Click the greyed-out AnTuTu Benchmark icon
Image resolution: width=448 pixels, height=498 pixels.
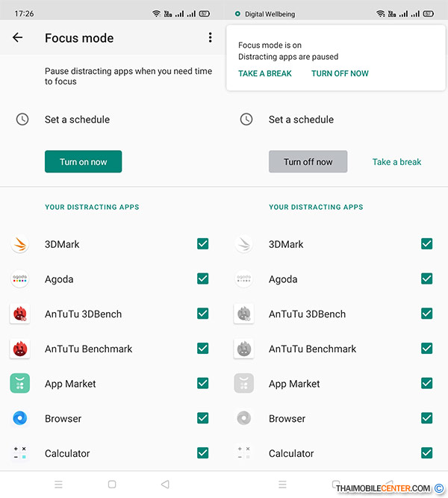(243, 349)
